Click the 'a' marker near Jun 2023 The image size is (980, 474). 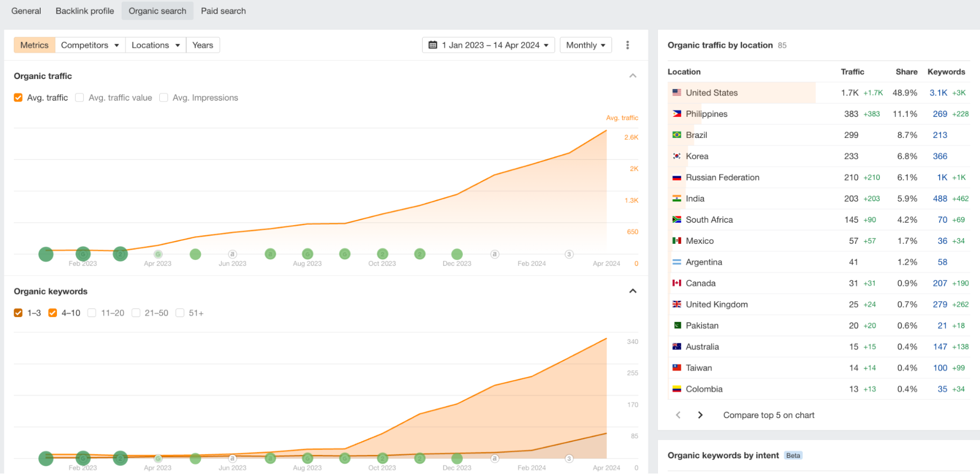[232, 254]
